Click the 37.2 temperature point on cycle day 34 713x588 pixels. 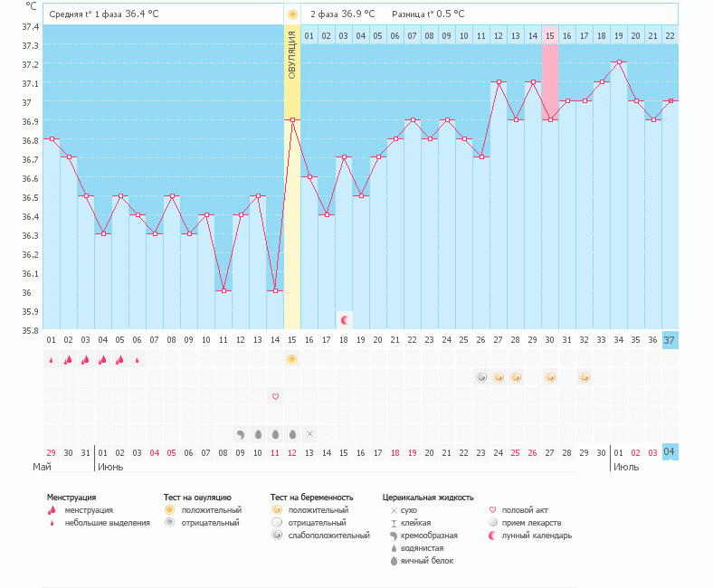click(x=618, y=62)
